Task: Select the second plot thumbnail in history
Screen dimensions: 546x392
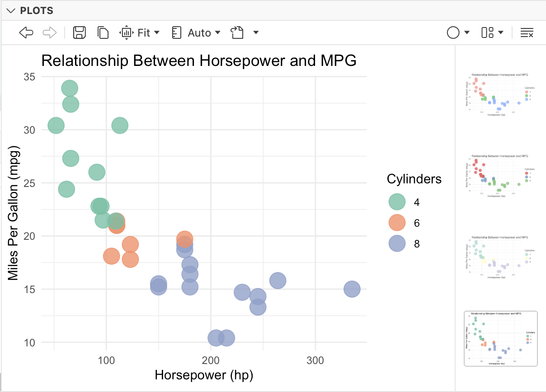Action: pos(500,177)
